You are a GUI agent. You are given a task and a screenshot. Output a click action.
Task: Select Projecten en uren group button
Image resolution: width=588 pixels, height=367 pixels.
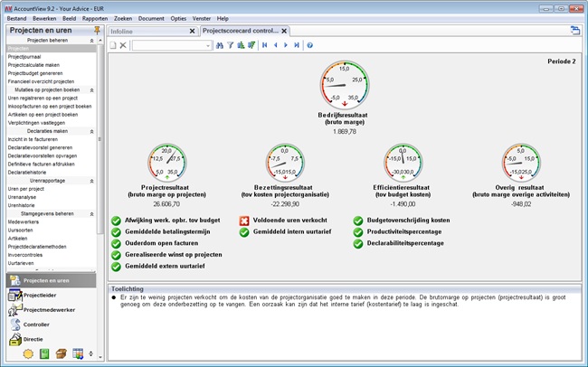point(51,280)
